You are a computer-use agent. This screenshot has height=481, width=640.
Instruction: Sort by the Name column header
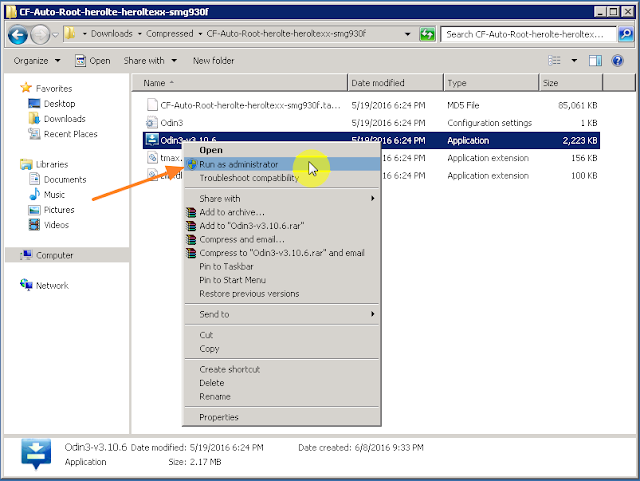click(240, 83)
